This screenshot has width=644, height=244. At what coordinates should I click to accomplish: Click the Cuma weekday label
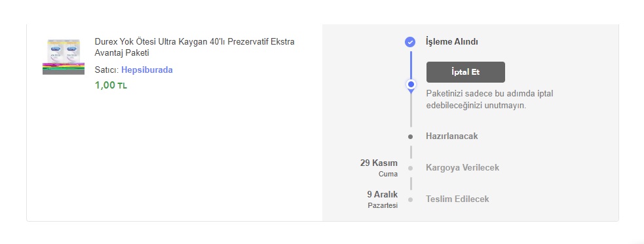pyautogui.click(x=388, y=174)
